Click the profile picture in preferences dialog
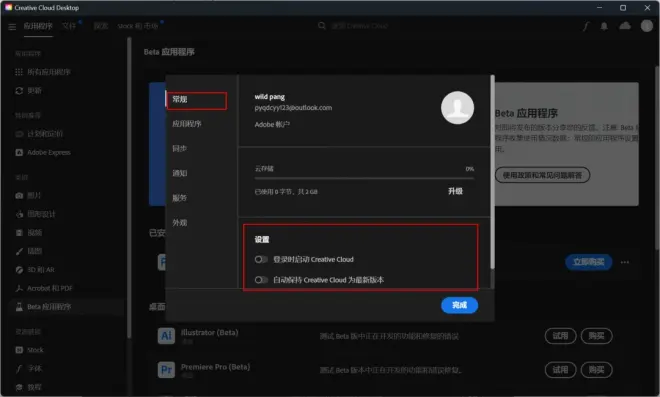Image resolution: width=660 pixels, height=397 pixels. pyautogui.click(x=457, y=107)
